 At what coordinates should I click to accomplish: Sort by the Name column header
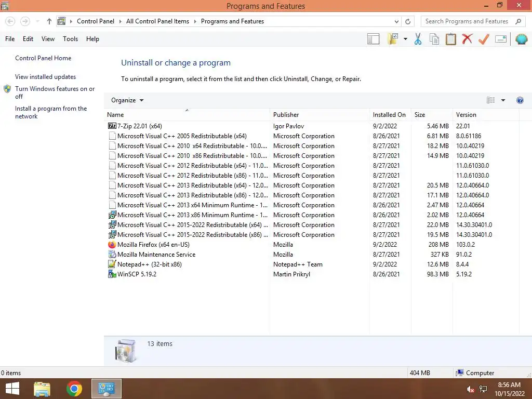(x=187, y=115)
